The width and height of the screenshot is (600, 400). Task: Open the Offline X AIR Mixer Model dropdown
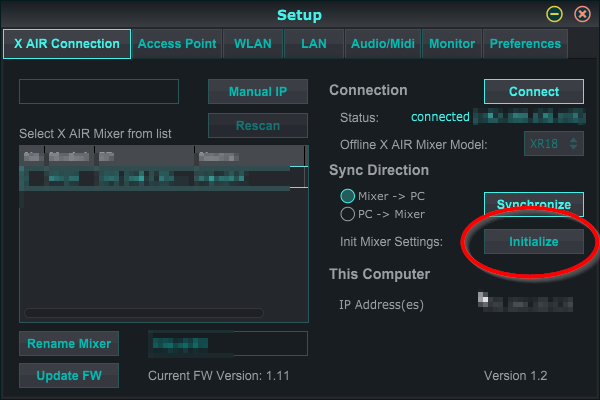554,144
